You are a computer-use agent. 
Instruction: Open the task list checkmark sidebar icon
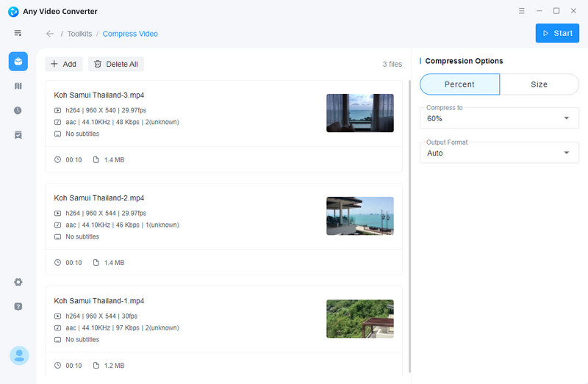(x=18, y=135)
